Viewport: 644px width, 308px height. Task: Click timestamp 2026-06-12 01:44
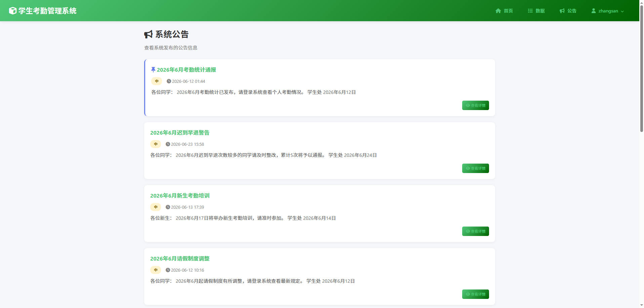tap(189, 81)
